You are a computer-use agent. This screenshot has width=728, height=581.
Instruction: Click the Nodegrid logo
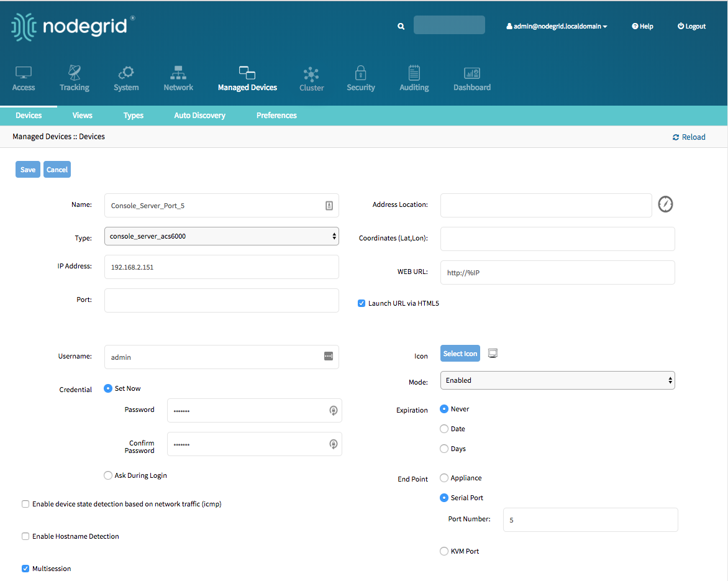click(73, 27)
